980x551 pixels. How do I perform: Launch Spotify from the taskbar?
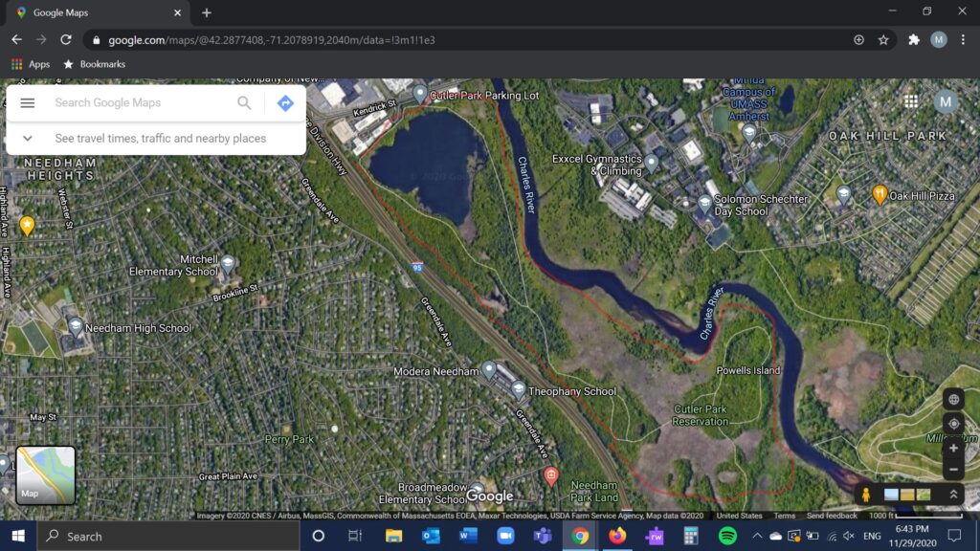click(726, 536)
